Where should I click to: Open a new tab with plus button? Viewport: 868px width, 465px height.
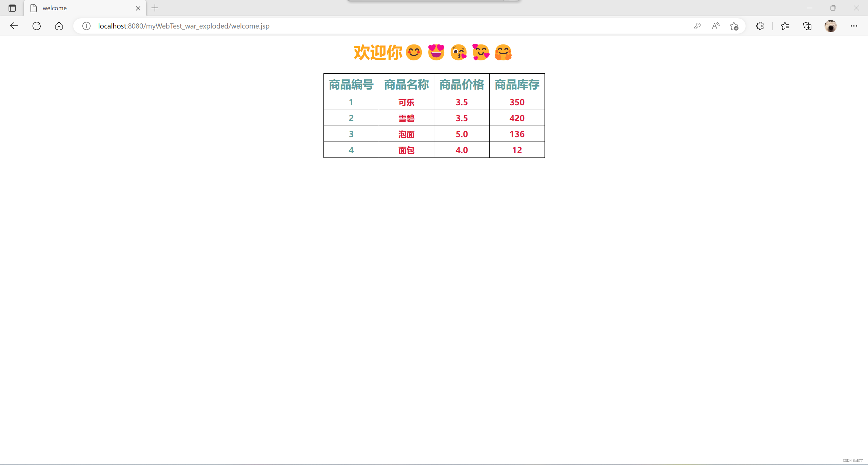pos(155,8)
